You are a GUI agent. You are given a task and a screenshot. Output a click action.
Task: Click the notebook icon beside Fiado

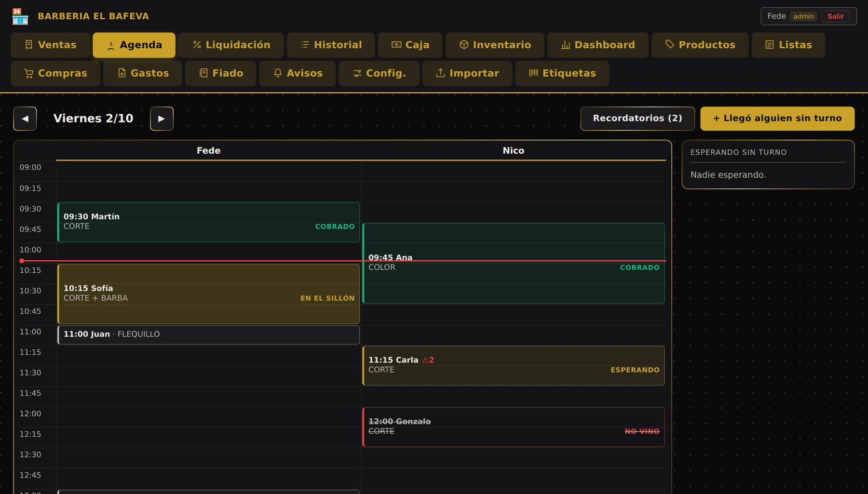203,73
